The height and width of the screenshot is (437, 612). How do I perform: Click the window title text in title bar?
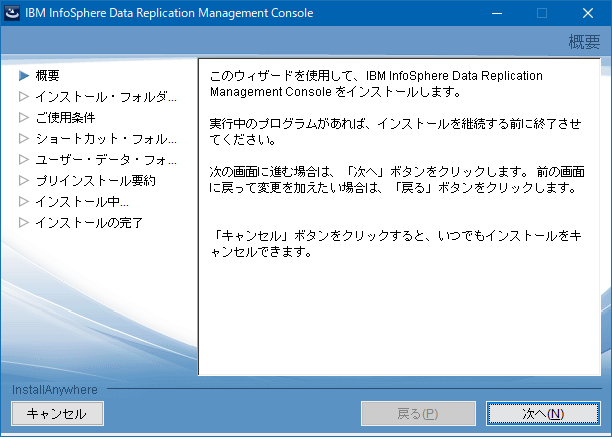[169, 13]
